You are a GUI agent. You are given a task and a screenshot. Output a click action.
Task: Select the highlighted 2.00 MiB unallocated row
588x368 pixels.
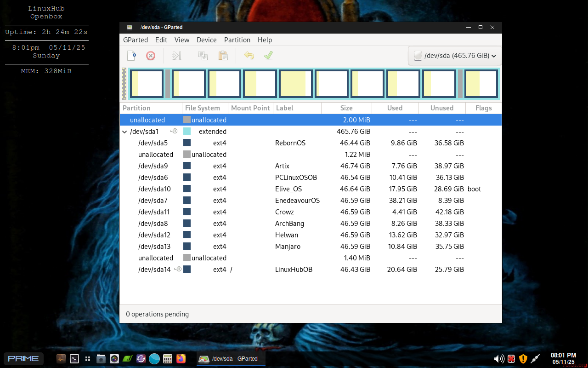click(311, 120)
